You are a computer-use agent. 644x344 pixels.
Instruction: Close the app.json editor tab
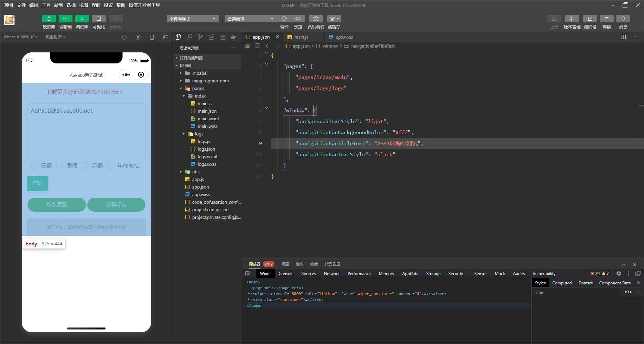277,37
